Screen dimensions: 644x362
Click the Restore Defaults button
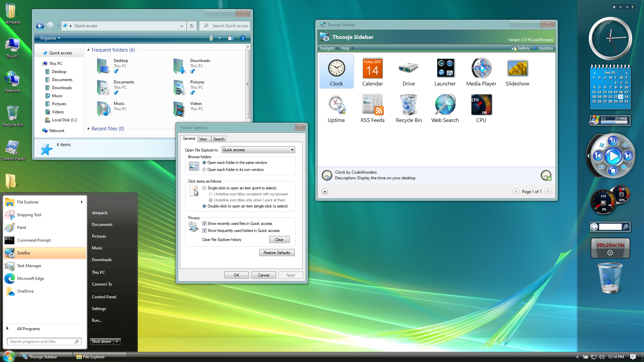click(277, 253)
